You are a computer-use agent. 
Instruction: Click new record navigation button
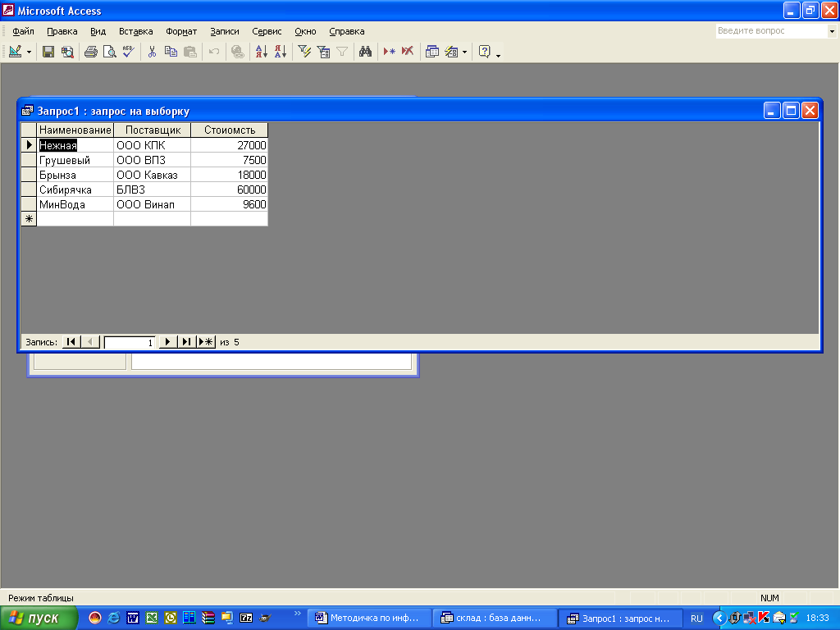206,342
